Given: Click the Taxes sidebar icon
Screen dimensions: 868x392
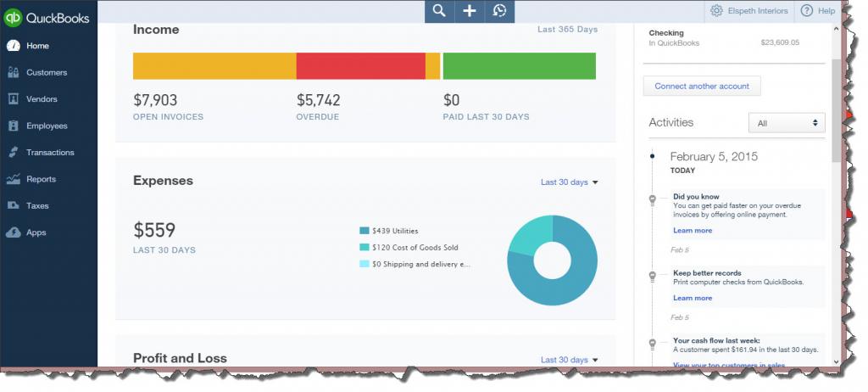Looking at the screenshot, I should pyautogui.click(x=14, y=205).
